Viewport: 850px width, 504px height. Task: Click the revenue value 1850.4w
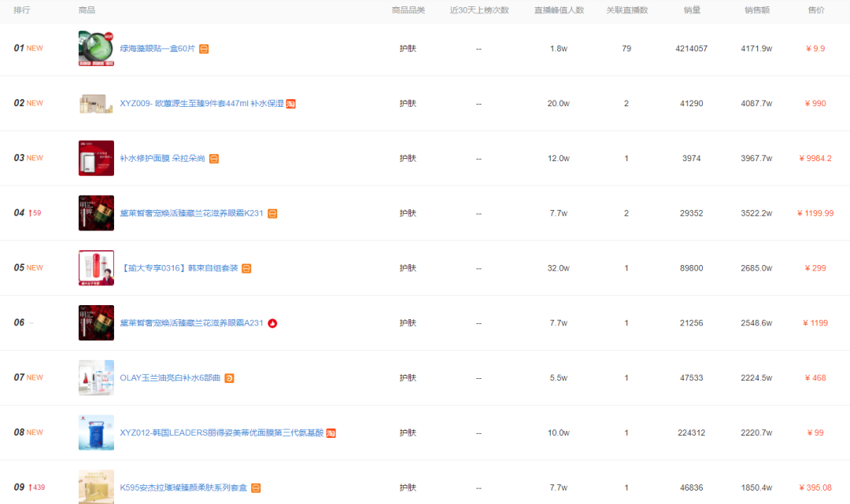pos(757,487)
